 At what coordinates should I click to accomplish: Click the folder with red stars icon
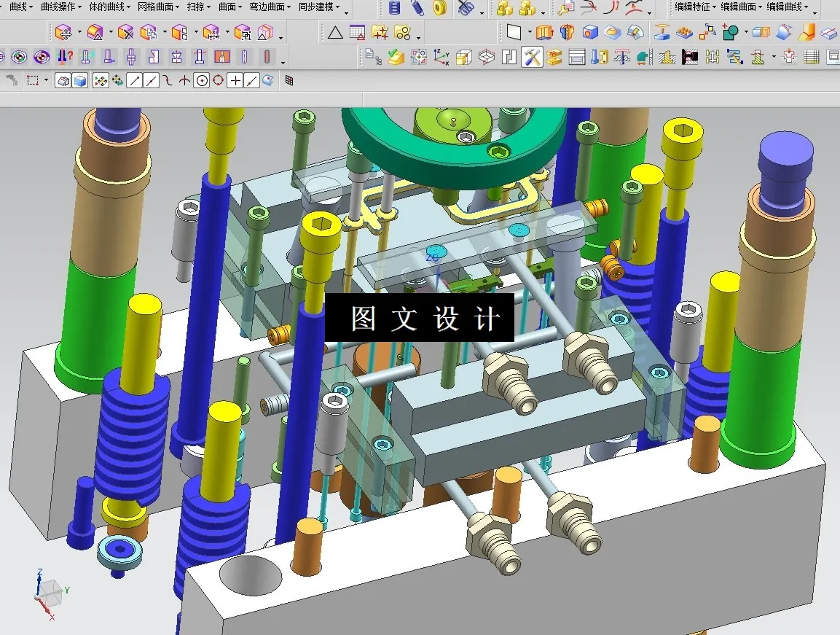pyautogui.click(x=380, y=34)
